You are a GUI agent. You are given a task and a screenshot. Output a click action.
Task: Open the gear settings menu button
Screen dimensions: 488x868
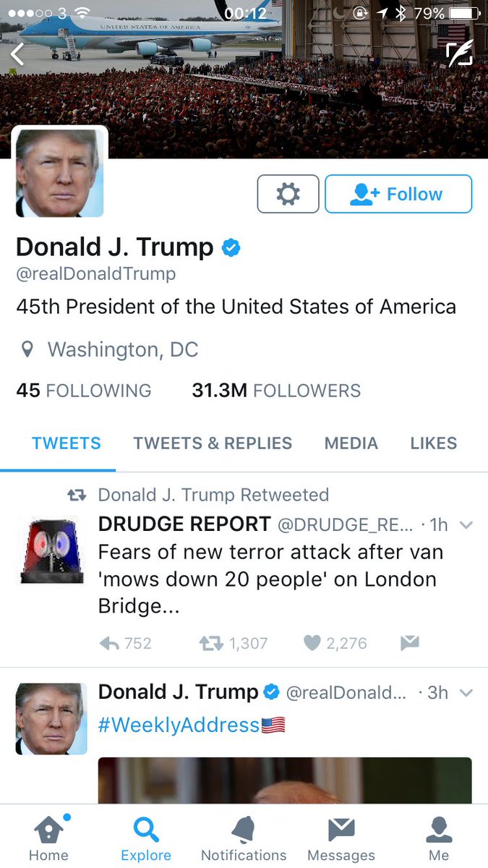(288, 194)
